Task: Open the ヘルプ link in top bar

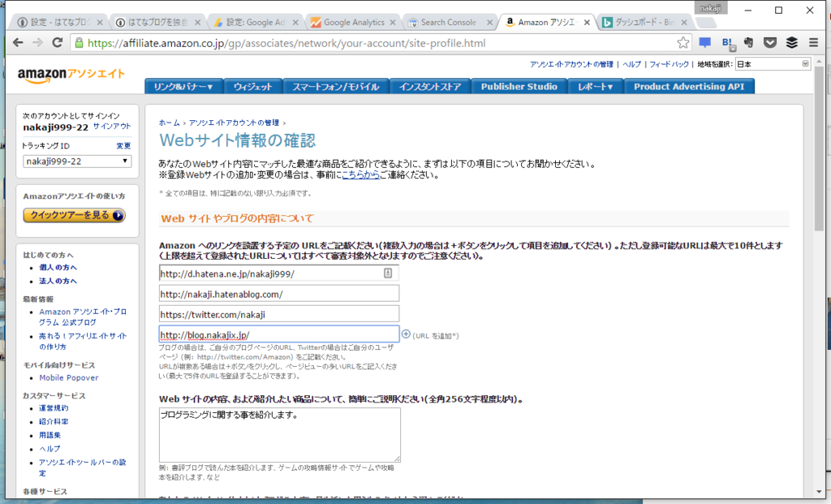Action: click(631, 64)
